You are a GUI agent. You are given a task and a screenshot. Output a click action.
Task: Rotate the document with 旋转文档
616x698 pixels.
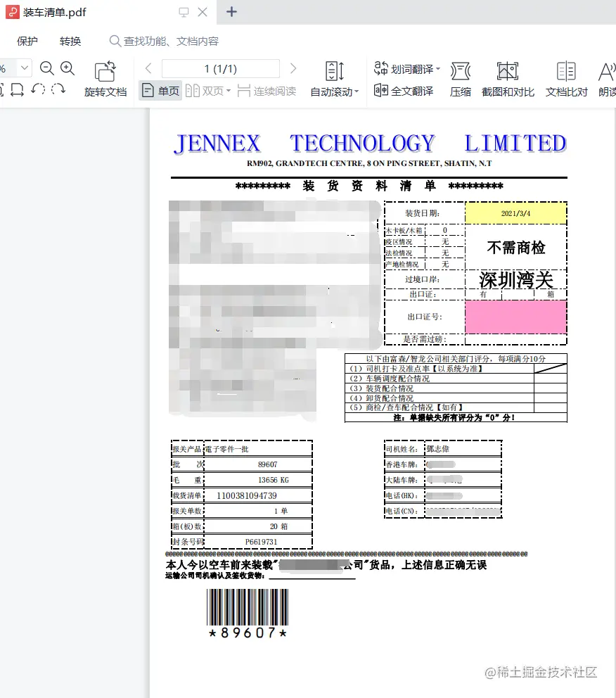(x=105, y=80)
